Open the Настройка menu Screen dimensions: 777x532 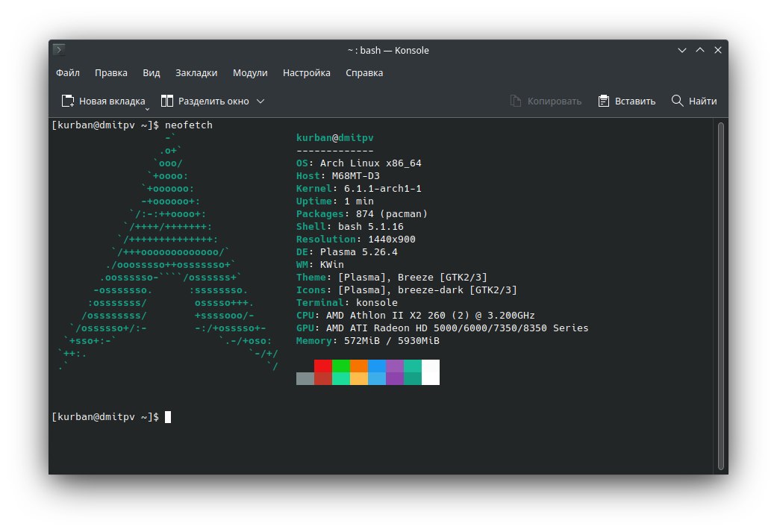[306, 73]
